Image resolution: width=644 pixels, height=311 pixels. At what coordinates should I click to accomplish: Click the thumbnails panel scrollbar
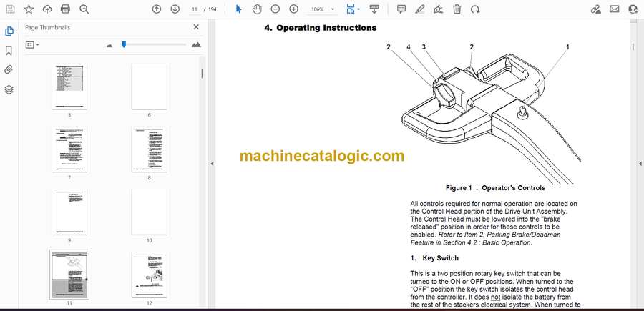(202, 73)
